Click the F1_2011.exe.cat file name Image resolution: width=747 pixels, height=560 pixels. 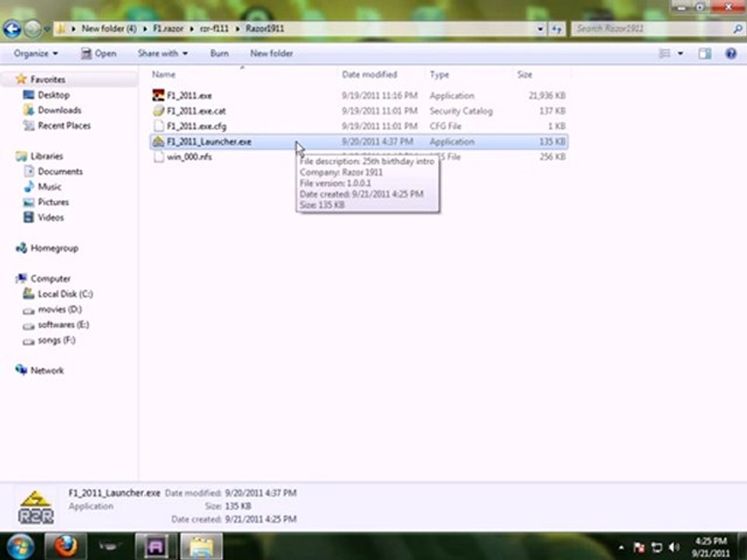click(x=196, y=111)
